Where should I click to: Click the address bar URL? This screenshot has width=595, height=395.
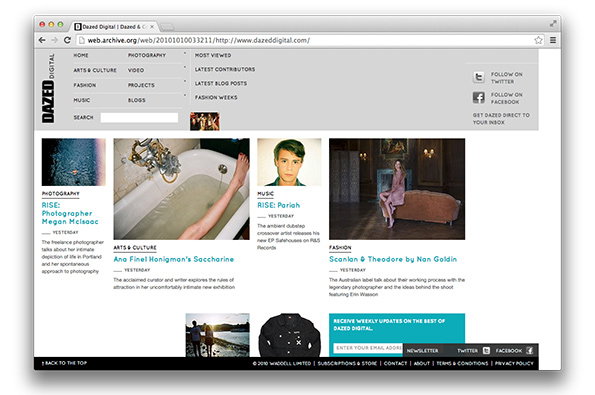(198, 40)
